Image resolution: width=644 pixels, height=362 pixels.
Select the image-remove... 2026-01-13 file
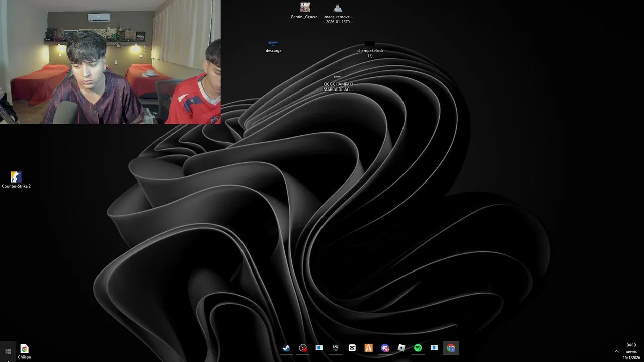tap(338, 13)
